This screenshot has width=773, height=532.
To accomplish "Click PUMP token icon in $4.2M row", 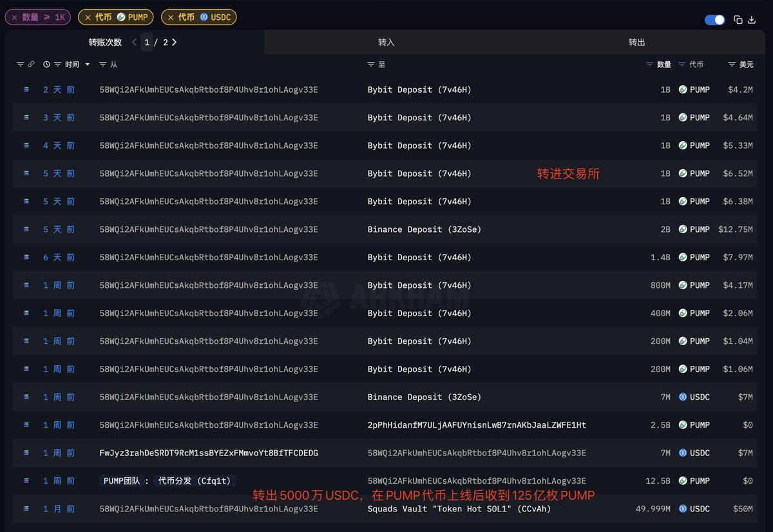I will (683, 90).
